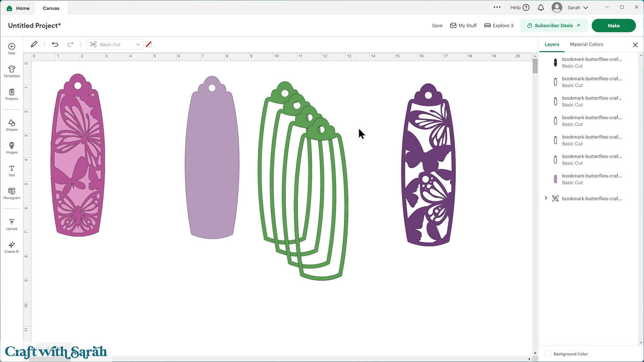The image size is (644, 362).
Task: Expand the Sarah account menu
Action: 578,7
